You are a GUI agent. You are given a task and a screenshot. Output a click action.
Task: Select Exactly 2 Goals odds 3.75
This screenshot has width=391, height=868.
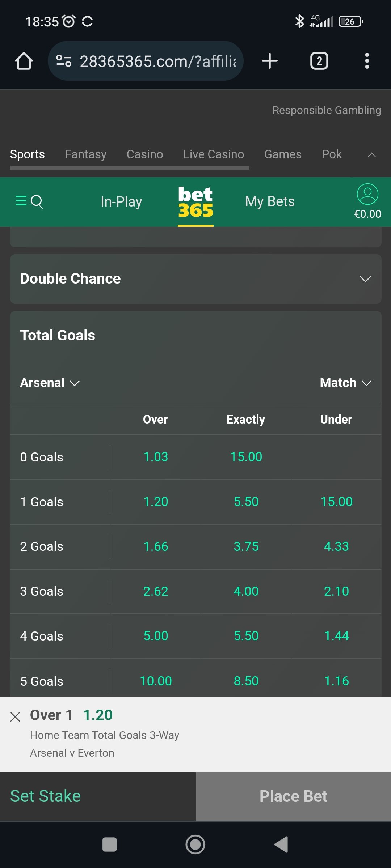(246, 546)
